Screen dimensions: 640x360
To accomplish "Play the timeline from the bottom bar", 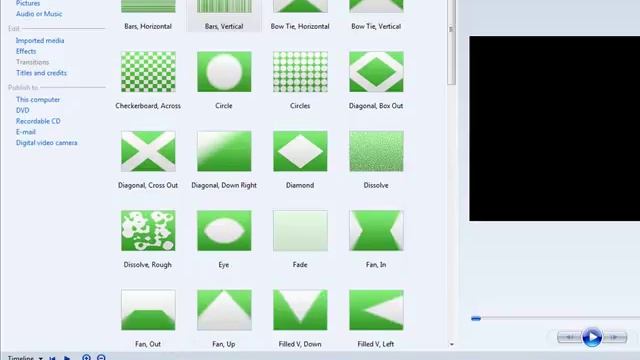I will click(67, 358).
